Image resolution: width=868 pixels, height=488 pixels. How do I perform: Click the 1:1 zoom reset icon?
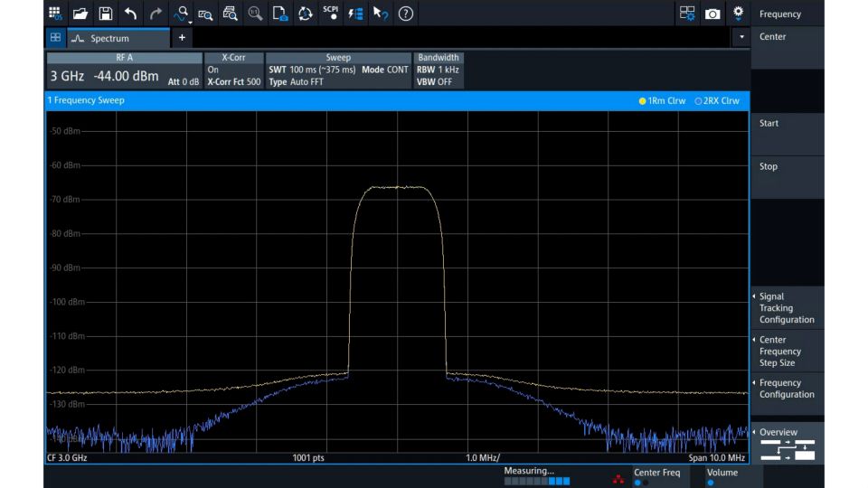[x=255, y=14]
